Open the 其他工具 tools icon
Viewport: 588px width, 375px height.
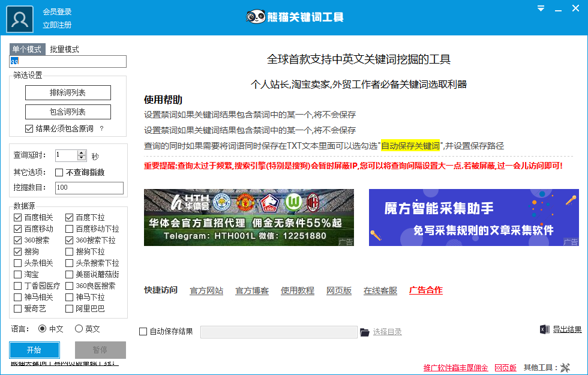click(565, 367)
